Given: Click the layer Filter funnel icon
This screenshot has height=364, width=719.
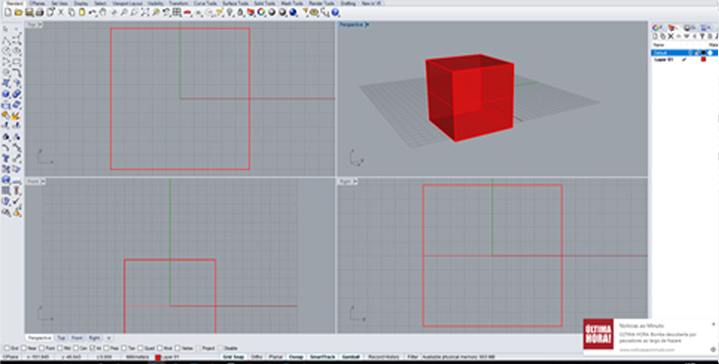Looking at the screenshot, I should point(702,36).
